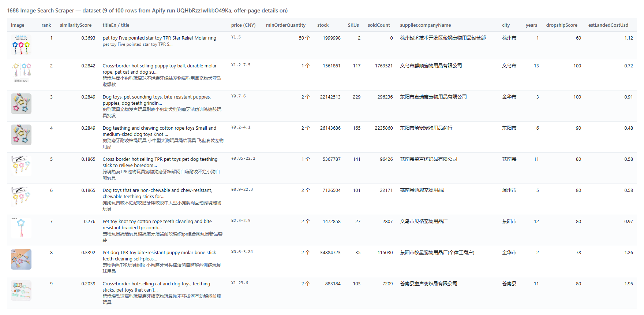
Task: Click thumbnail for "Dog toys that are non-chewable" row
Action: click(x=21, y=197)
